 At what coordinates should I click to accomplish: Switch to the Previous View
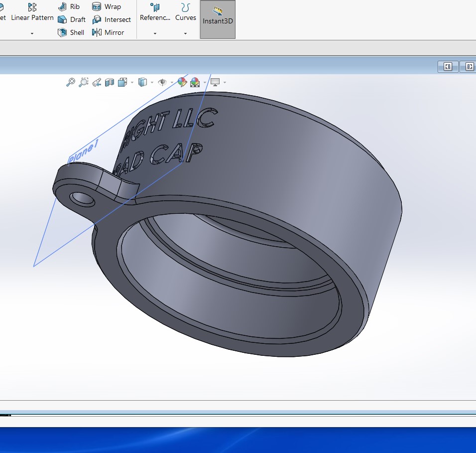[97, 82]
